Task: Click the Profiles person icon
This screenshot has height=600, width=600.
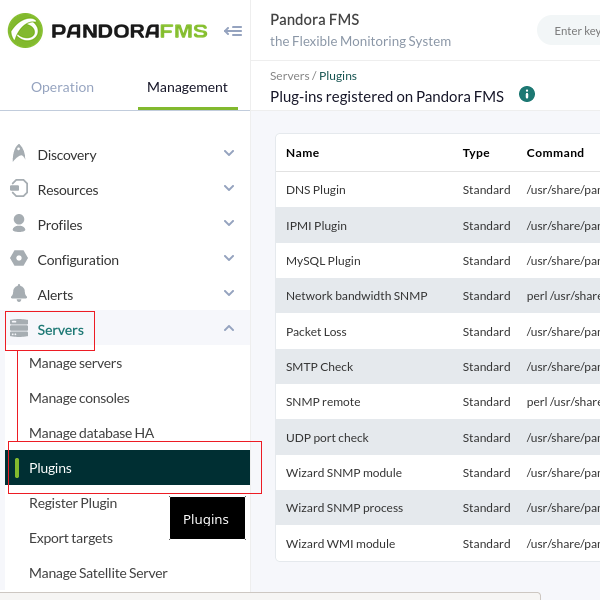Action: tap(18, 224)
